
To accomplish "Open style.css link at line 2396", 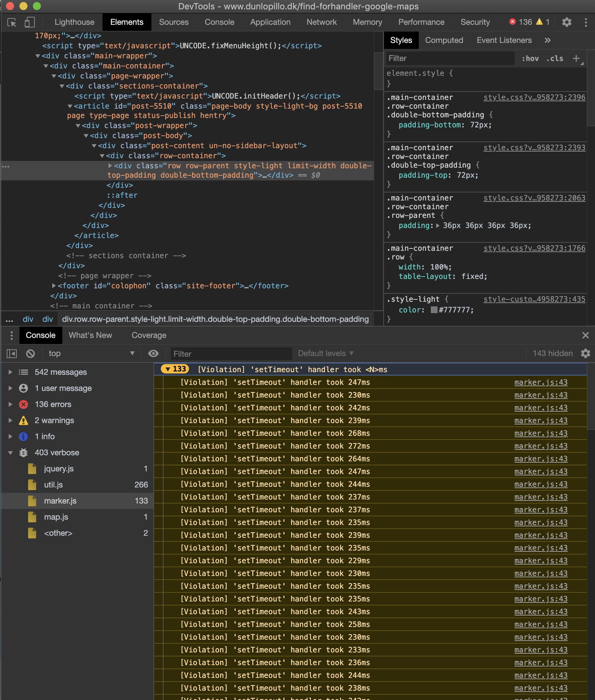I will pos(534,97).
